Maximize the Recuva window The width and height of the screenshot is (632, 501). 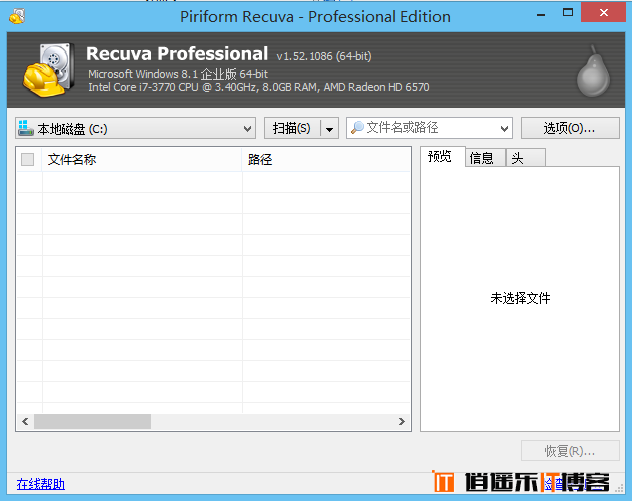point(568,13)
